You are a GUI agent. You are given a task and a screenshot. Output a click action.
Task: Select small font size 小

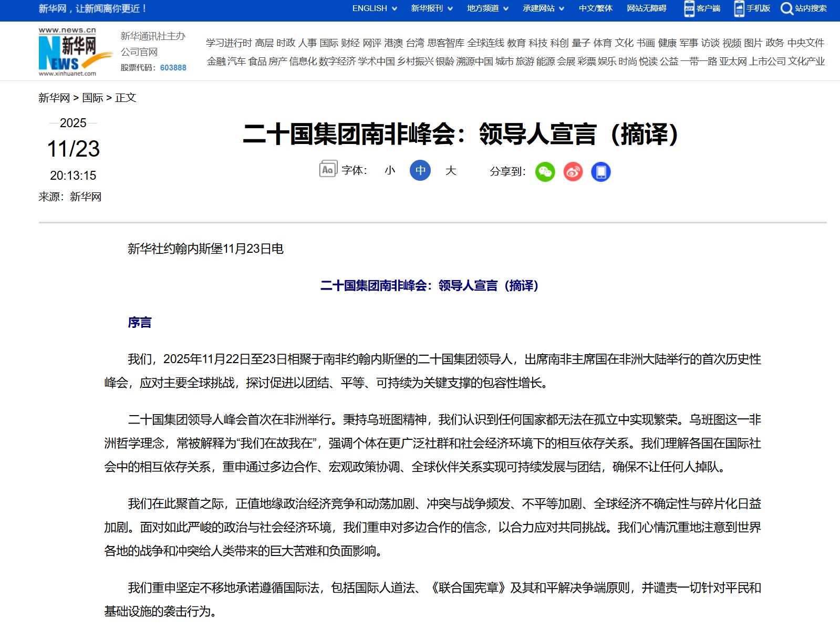(x=390, y=170)
